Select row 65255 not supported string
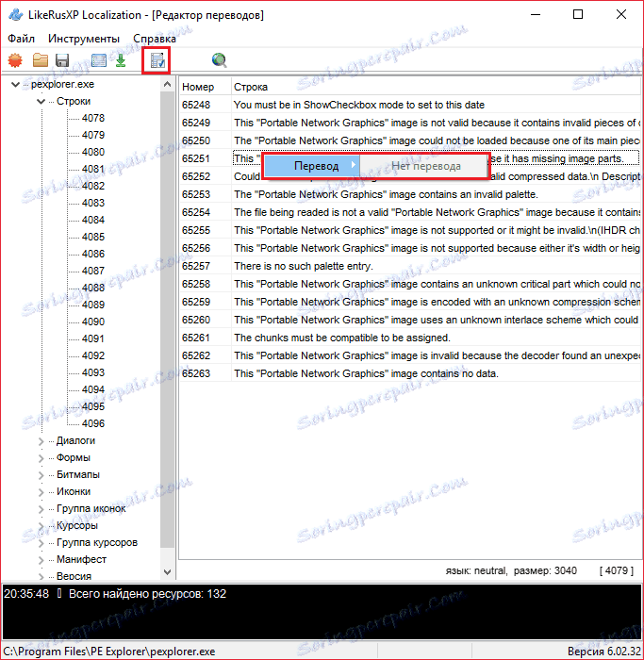 point(410,230)
